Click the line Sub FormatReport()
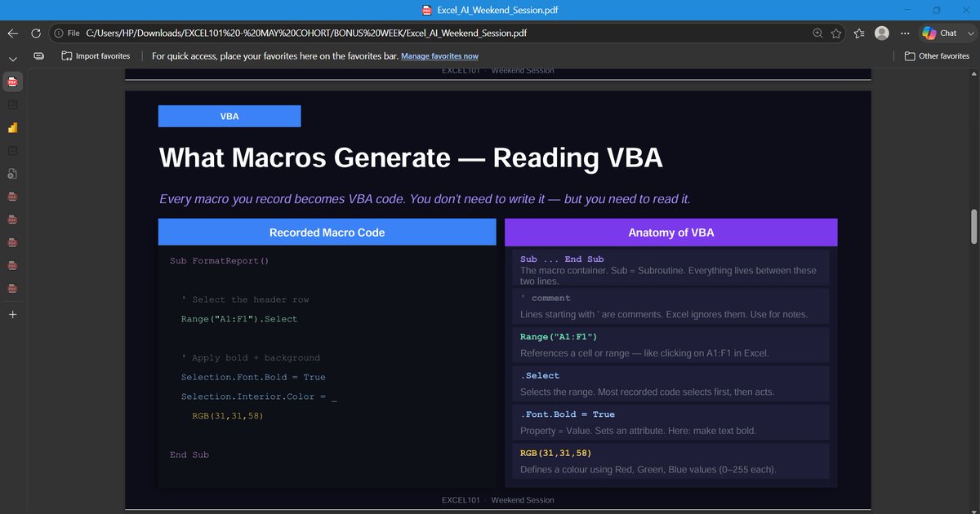This screenshot has width=980, height=514. tap(220, 261)
